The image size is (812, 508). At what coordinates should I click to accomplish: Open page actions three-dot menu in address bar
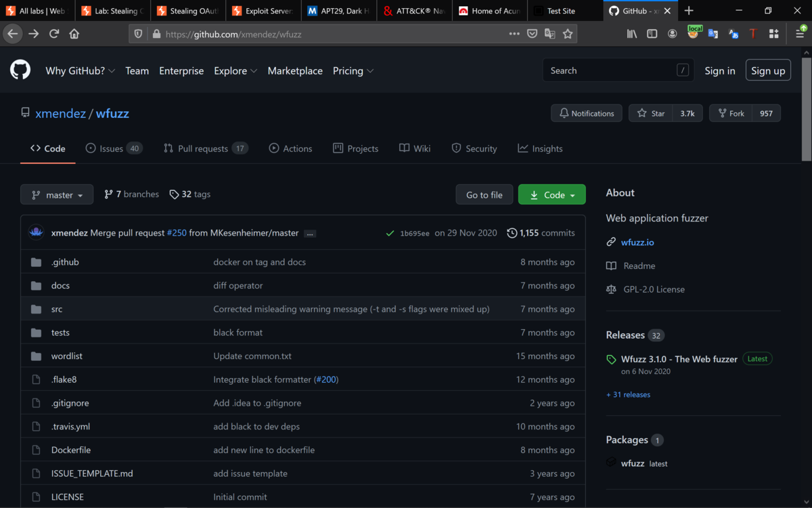[514, 34]
